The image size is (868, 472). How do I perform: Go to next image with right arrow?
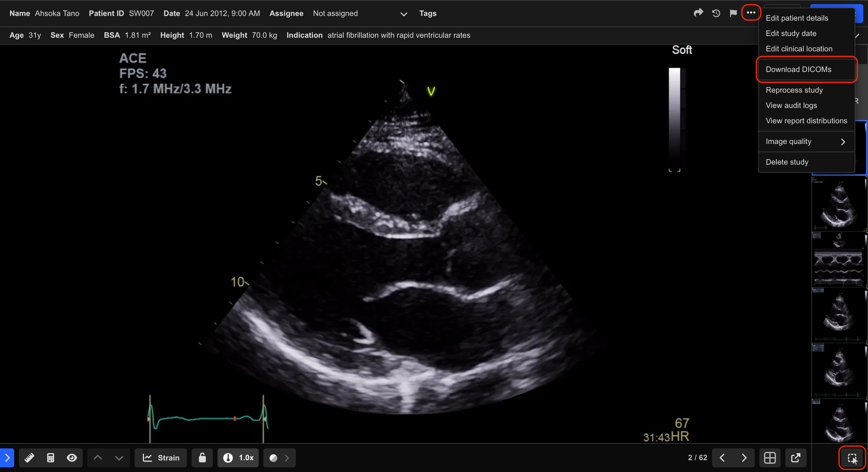[744, 458]
